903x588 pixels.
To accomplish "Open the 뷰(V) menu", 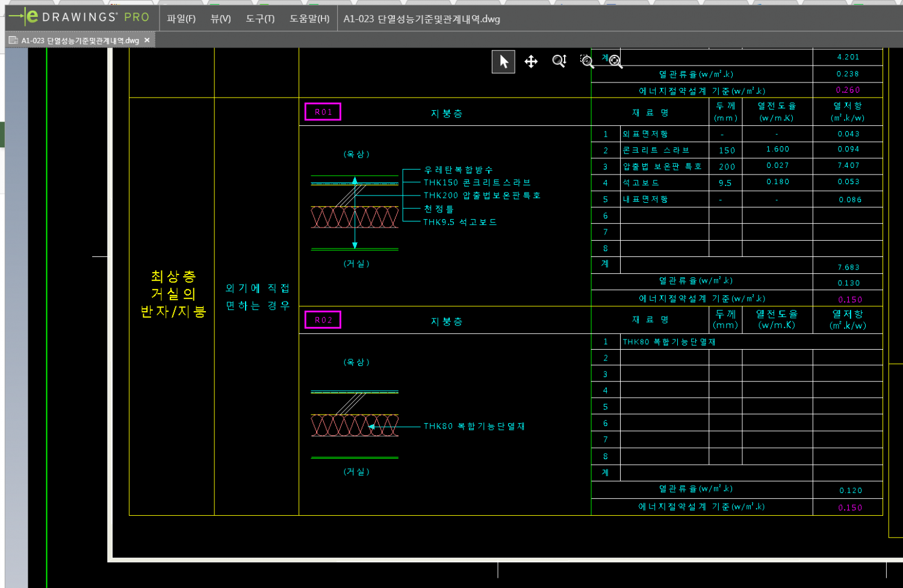I will (x=220, y=19).
